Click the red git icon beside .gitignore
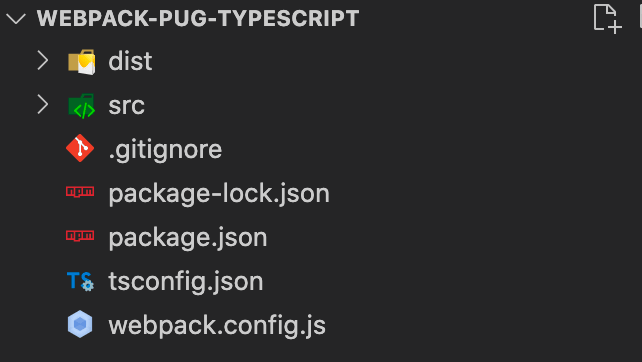642x362 pixels. pyautogui.click(x=80, y=148)
